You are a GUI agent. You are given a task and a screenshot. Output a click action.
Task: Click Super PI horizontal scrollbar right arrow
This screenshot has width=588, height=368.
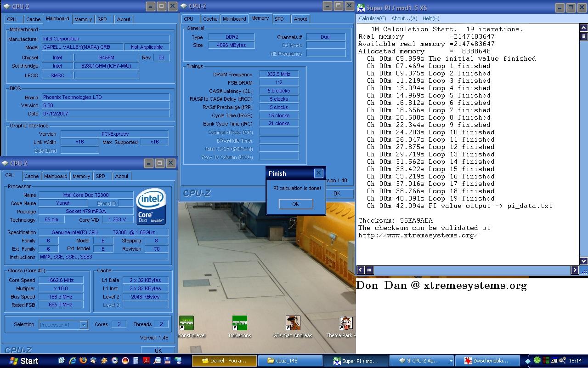575,270
